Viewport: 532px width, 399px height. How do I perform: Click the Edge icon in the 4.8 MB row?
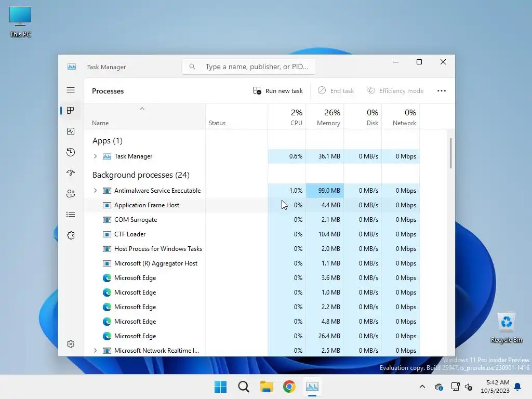(107, 321)
